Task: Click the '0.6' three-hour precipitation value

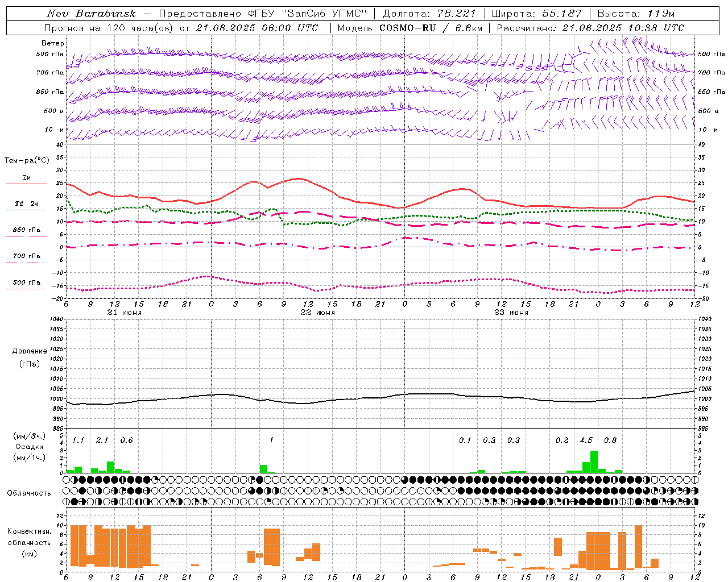Action: point(126,440)
